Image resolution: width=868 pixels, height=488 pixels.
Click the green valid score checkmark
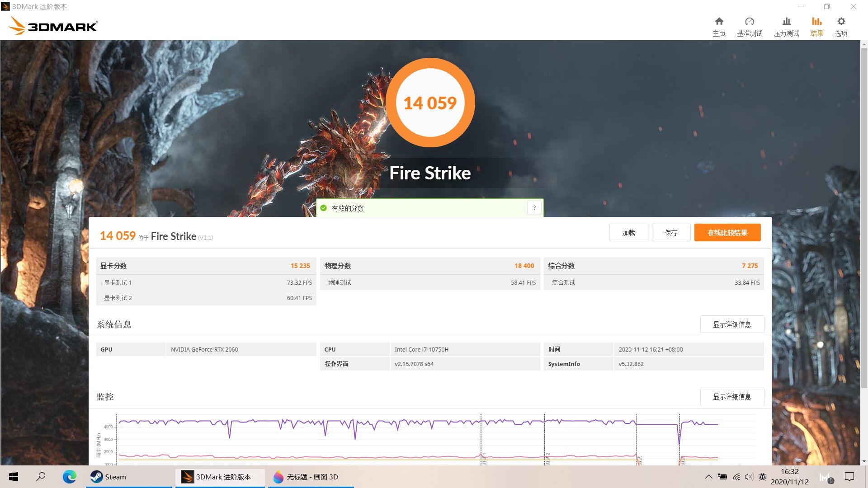(323, 208)
